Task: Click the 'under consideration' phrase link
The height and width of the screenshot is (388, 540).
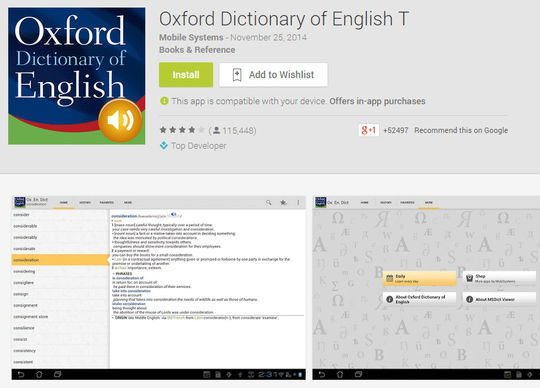Action: pyautogui.click(x=129, y=304)
